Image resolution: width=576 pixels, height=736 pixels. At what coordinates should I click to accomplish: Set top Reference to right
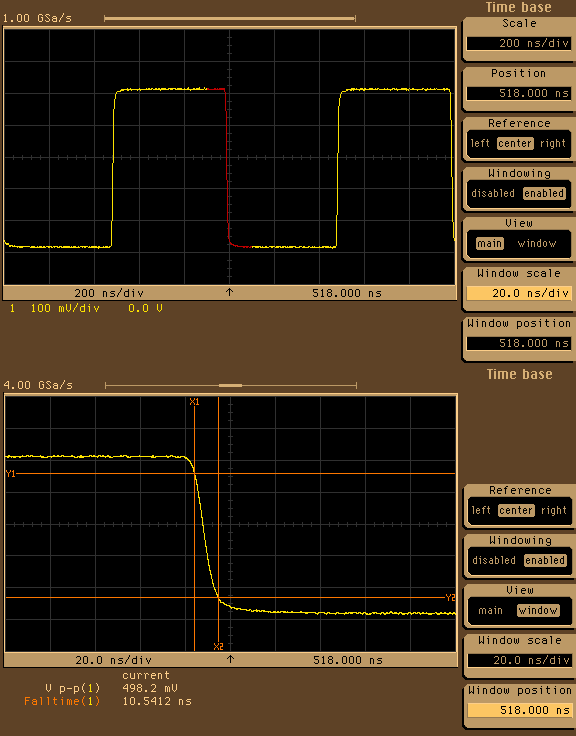pyautogui.click(x=553, y=143)
